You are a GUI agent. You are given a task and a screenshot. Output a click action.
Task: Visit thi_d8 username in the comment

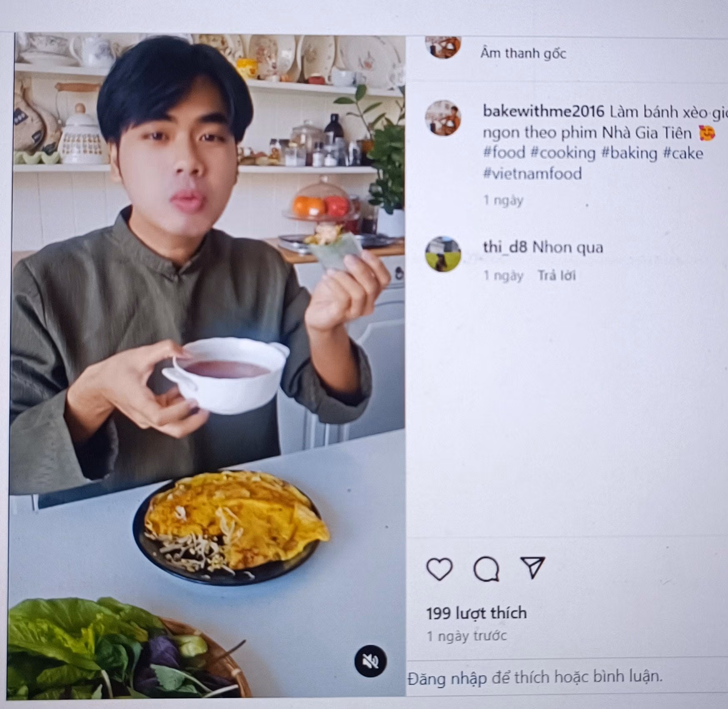(x=505, y=247)
